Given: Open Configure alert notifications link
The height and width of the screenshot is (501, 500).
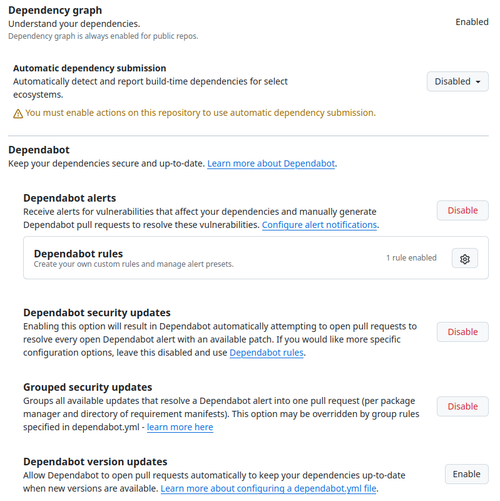Looking at the screenshot, I should click(319, 225).
